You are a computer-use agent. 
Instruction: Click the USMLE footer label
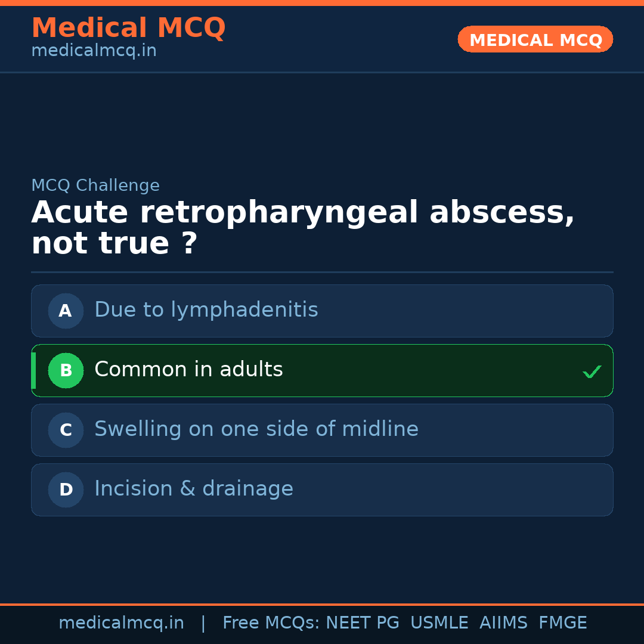click(439, 623)
